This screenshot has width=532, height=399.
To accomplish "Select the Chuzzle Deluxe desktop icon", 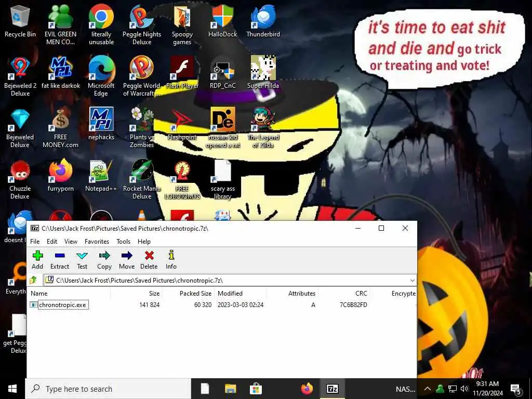I will coord(20,179).
